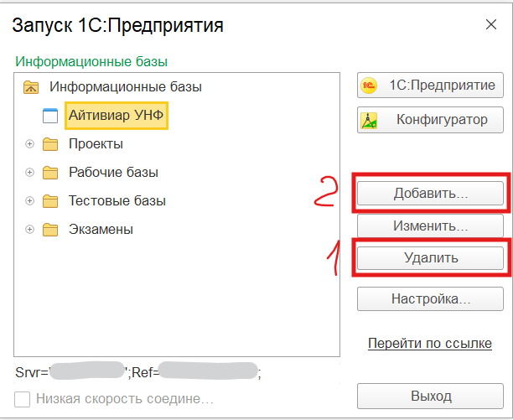
Task: Follow the Перейти по ссылке link
Action: (x=429, y=344)
